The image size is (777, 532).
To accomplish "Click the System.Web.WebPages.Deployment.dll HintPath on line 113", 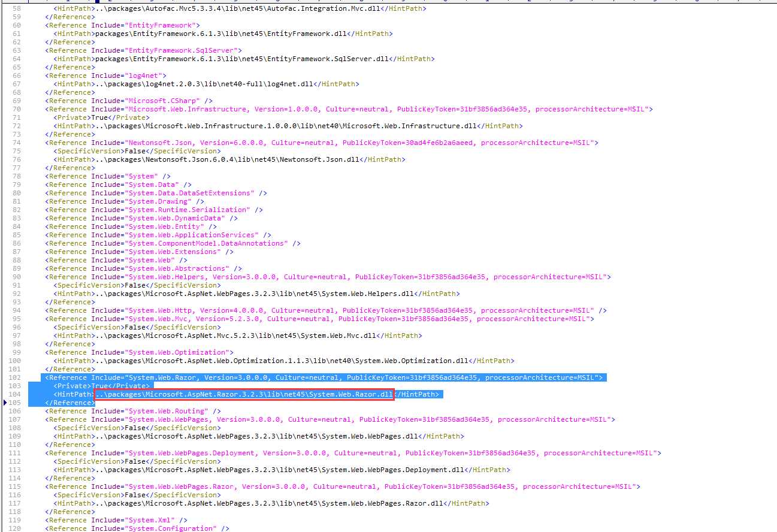I will (282, 470).
